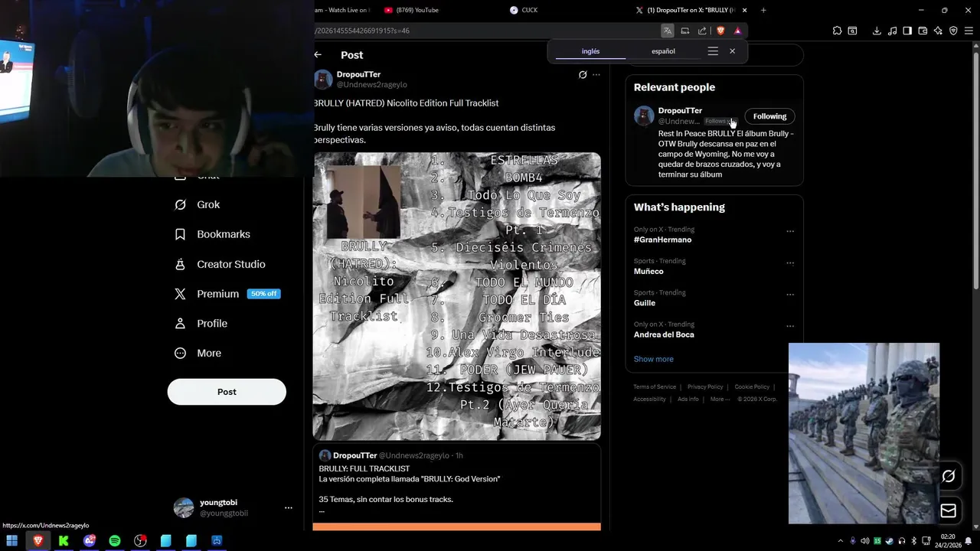This screenshot has height=551, width=980.
Task: Open the three-dot menu on DropouTTer's post
Action: (596, 75)
